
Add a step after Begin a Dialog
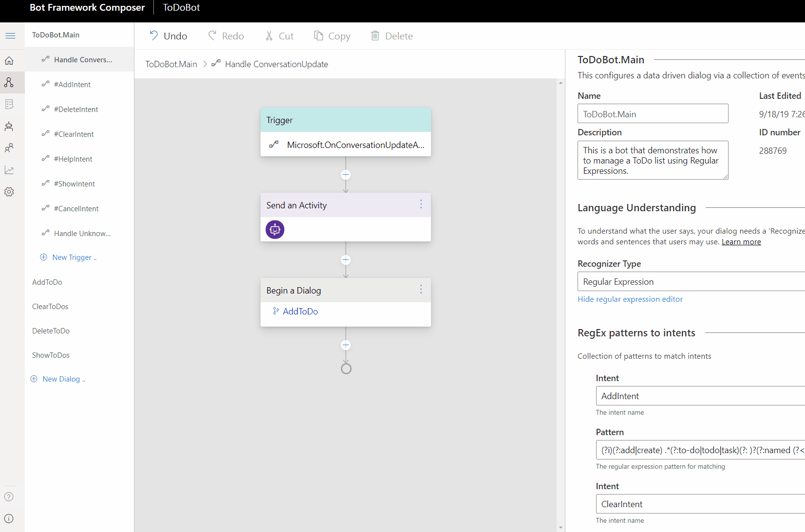(346, 345)
